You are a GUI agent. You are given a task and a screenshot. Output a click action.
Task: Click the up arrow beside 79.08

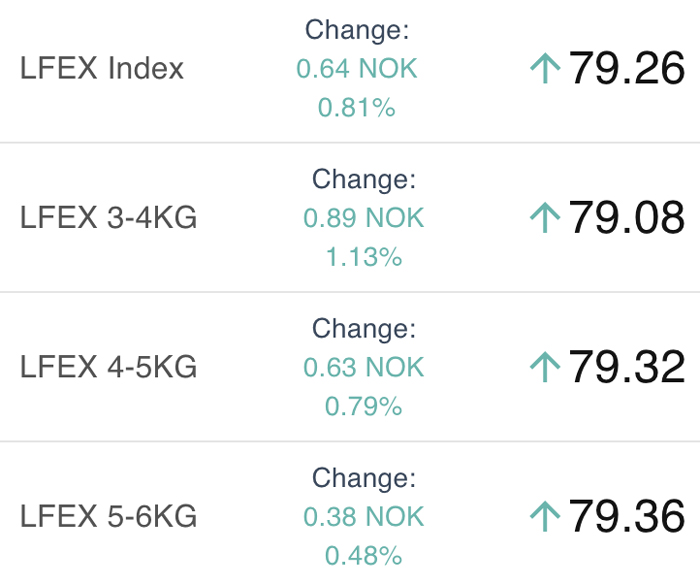[x=545, y=217]
